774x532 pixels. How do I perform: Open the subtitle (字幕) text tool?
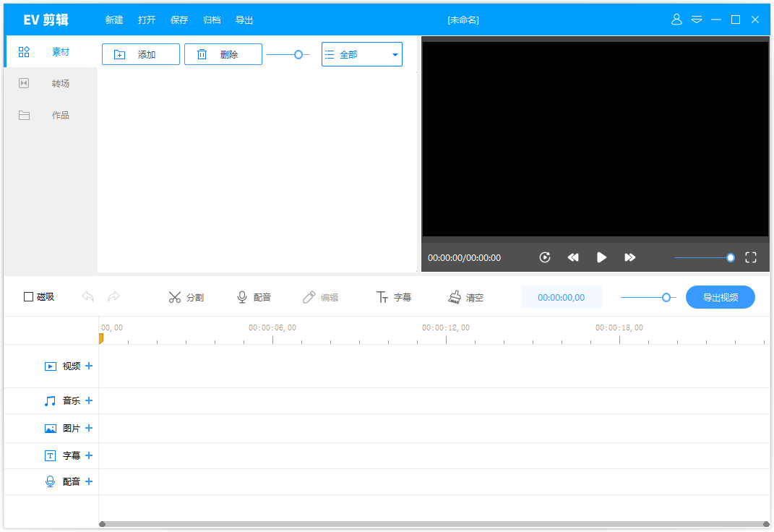click(393, 297)
